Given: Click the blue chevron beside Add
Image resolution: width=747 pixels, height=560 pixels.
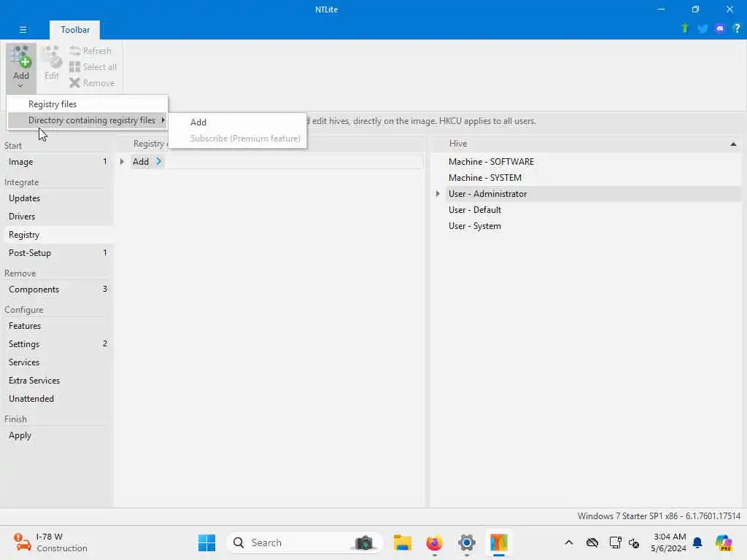Looking at the screenshot, I should 159,161.
